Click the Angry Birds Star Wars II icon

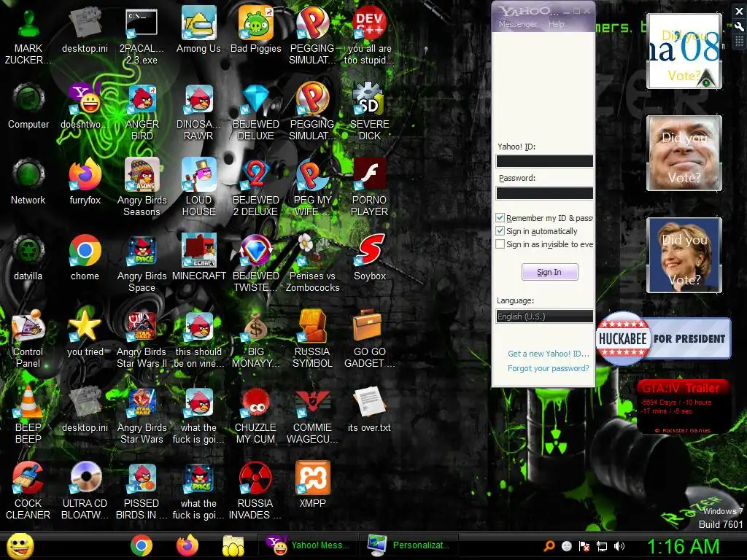142,339
